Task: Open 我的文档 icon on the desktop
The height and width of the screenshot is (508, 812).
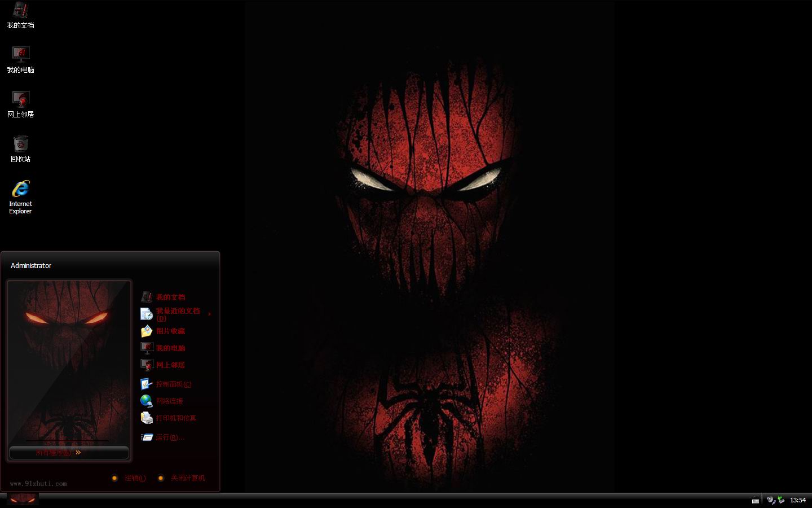Action: 20,15
